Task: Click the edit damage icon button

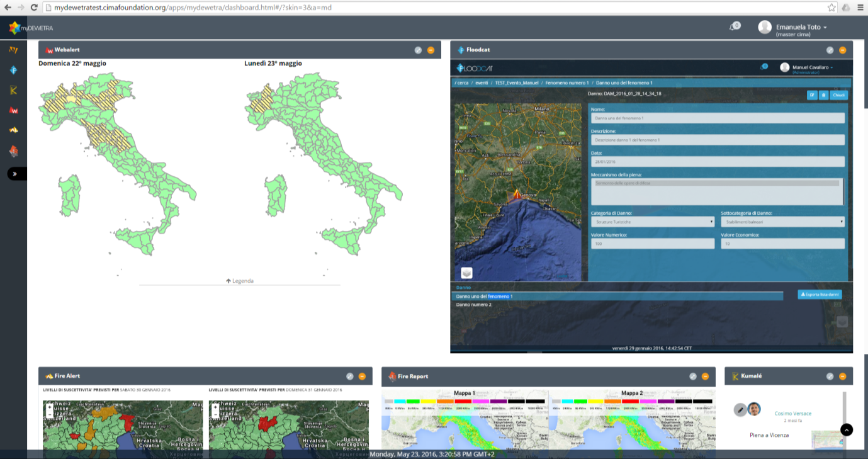Action: pos(812,95)
